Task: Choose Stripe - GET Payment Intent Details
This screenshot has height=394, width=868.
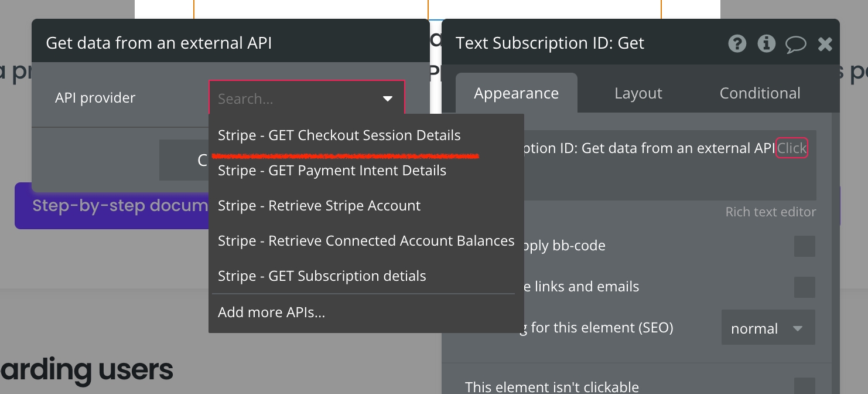Action: (332, 171)
